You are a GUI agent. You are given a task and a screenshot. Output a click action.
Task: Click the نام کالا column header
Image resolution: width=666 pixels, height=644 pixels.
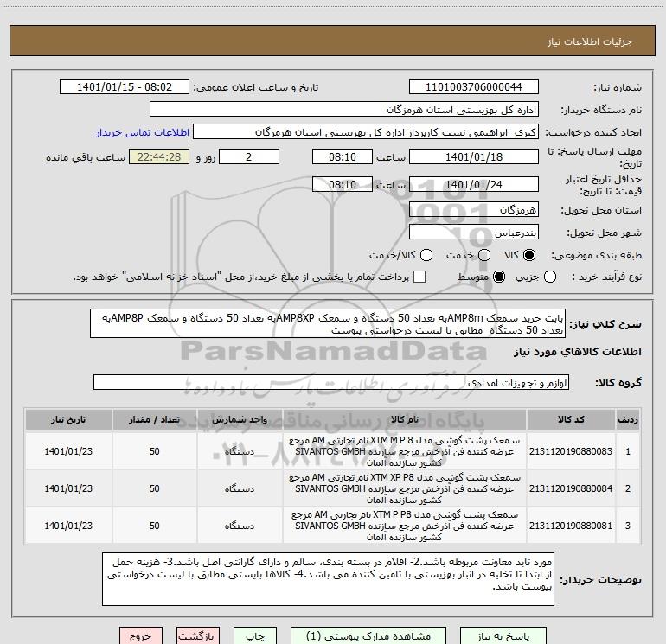pos(405,419)
